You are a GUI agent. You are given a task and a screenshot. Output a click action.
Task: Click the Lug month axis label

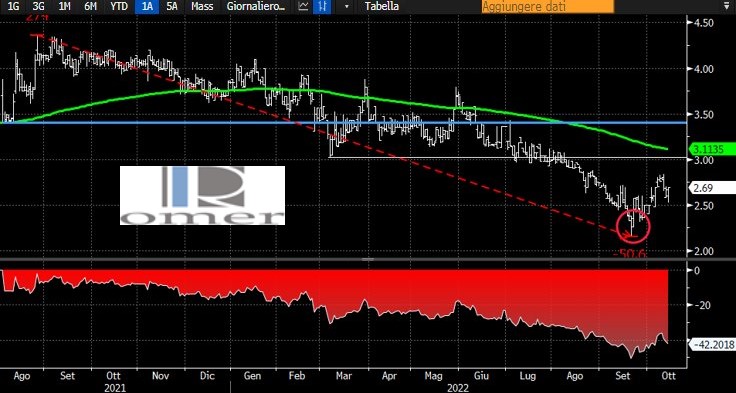click(x=528, y=376)
